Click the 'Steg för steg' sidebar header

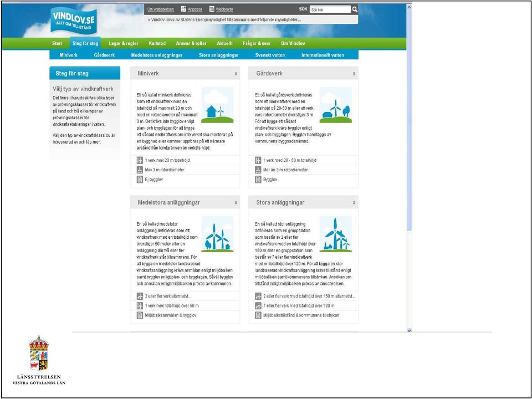(x=85, y=73)
